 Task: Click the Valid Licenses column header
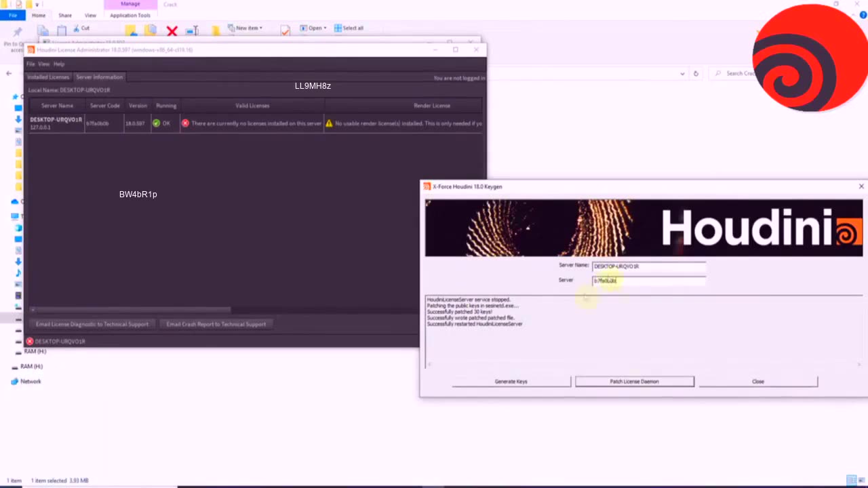click(x=252, y=106)
